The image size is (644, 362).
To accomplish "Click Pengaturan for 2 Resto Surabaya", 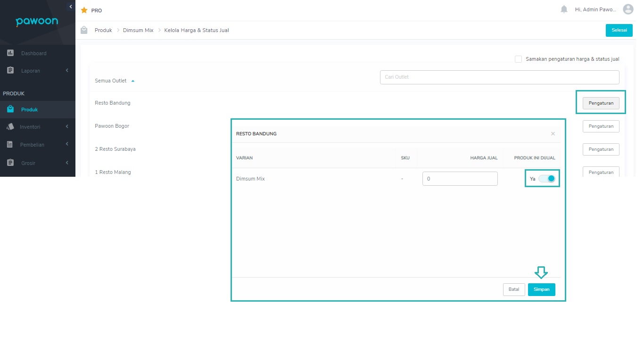I will point(601,149).
